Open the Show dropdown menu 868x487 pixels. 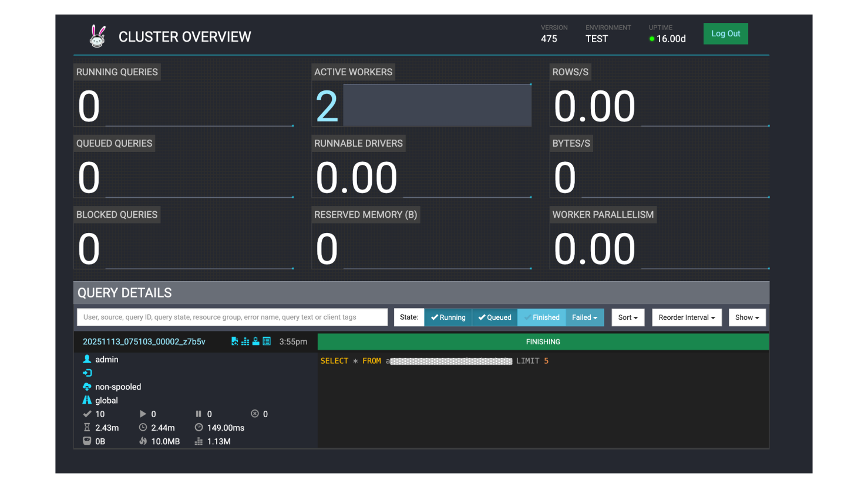[747, 317]
